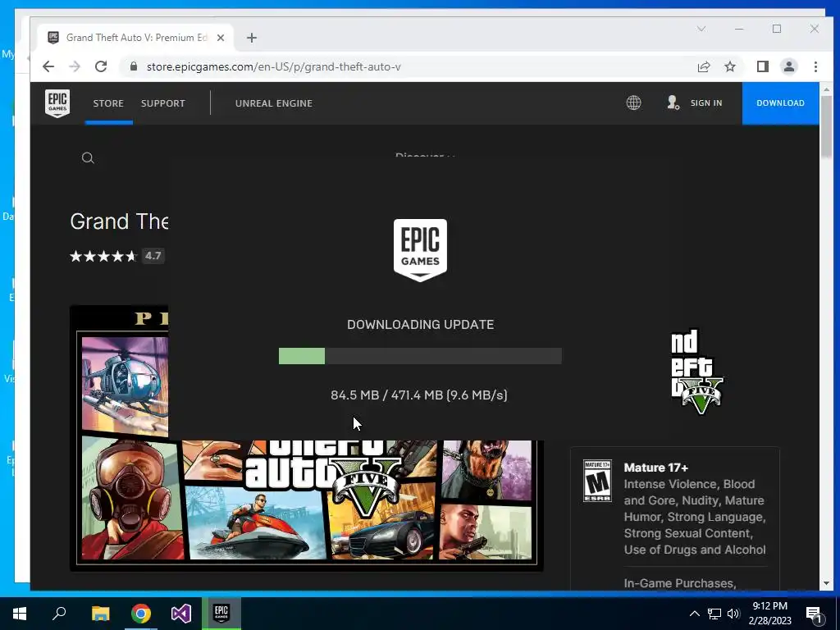Click the Epic Games launcher splash logo

[x=421, y=249]
